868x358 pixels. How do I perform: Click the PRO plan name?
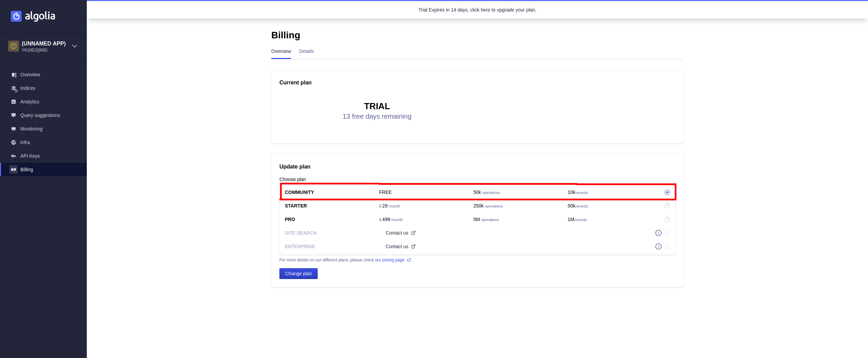pos(290,219)
